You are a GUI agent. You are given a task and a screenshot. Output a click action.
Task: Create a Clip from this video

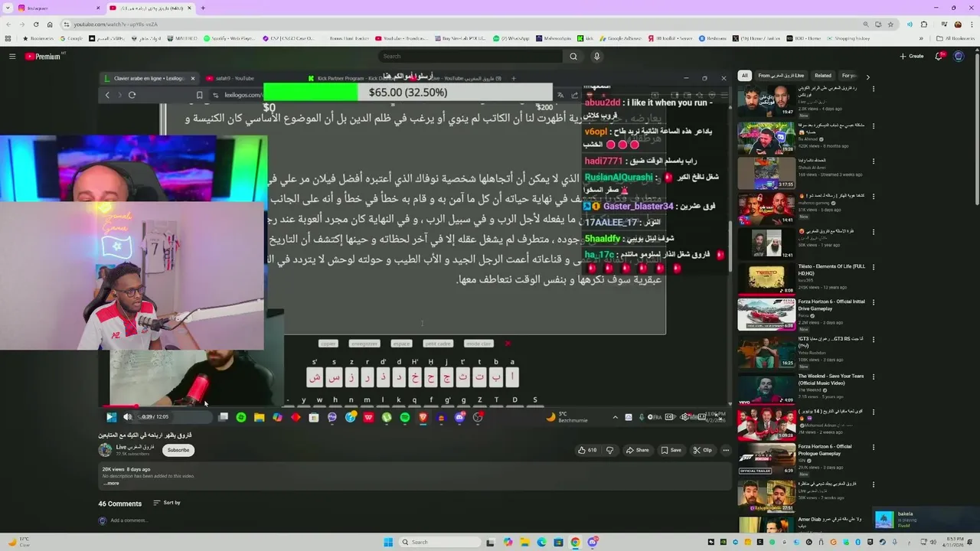[x=703, y=450]
